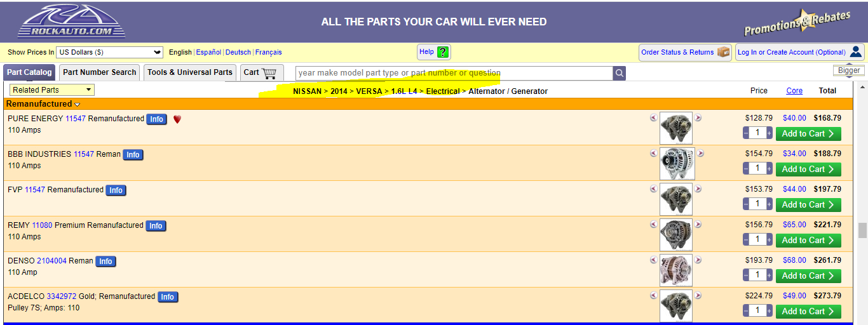
Task: Open the Tools & Universal Parts tab
Action: (x=190, y=72)
